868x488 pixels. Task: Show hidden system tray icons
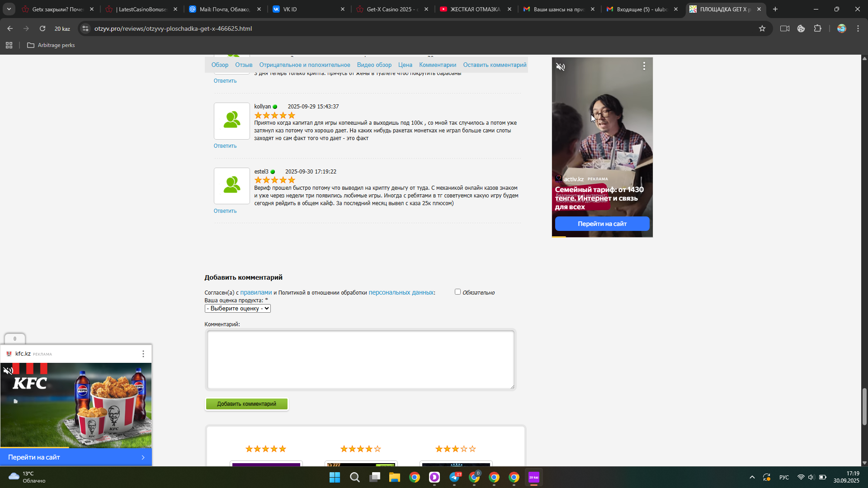(x=752, y=477)
